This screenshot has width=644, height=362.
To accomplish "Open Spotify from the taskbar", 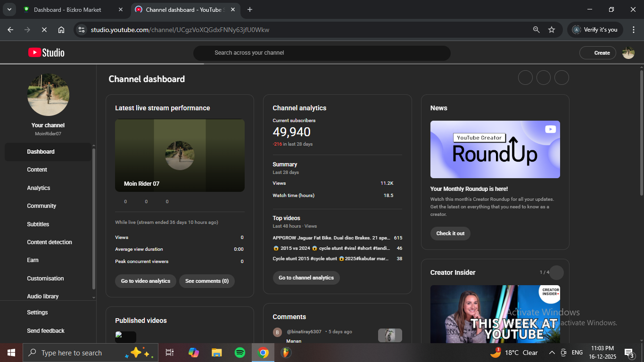I will click(239, 353).
